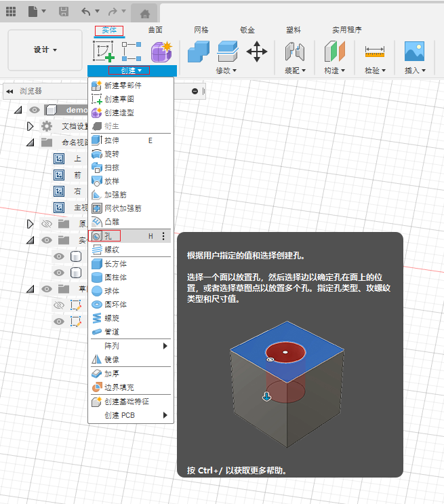The width and height of the screenshot is (444, 504).
Task: Open the 插入 dropdown
Action: click(415, 71)
